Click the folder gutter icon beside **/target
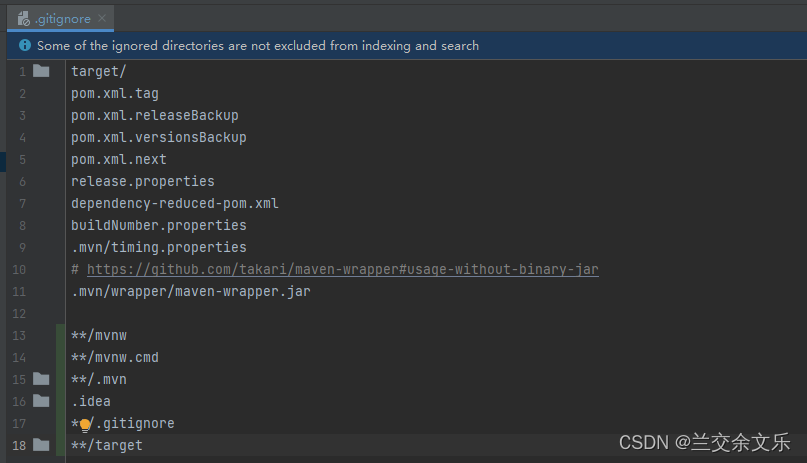This screenshot has height=463, width=807. tap(40, 445)
